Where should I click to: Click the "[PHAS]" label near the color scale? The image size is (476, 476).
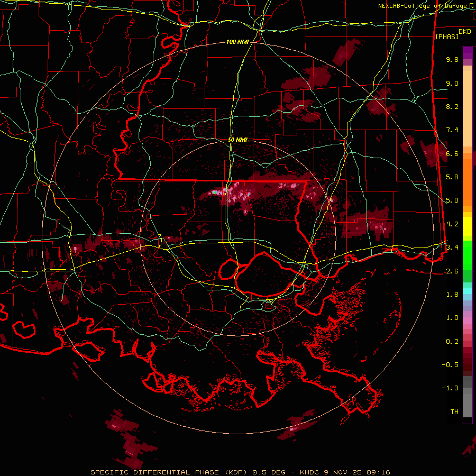click(x=447, y=36)
